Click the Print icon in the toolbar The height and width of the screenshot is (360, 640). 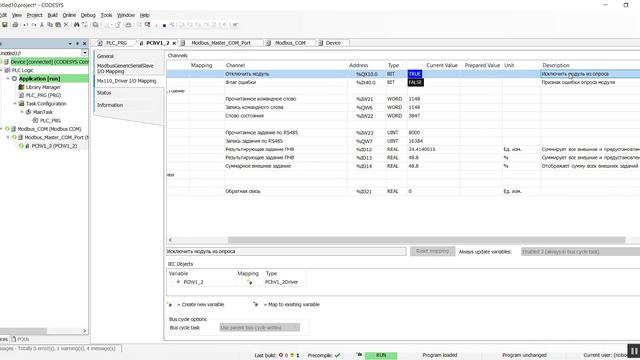(x=15, y=25)
